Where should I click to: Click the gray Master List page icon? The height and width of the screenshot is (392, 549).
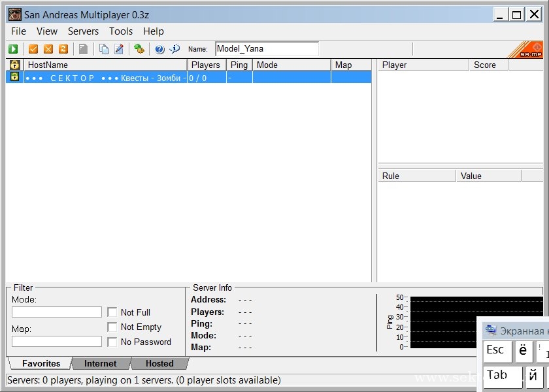point(84,49)
